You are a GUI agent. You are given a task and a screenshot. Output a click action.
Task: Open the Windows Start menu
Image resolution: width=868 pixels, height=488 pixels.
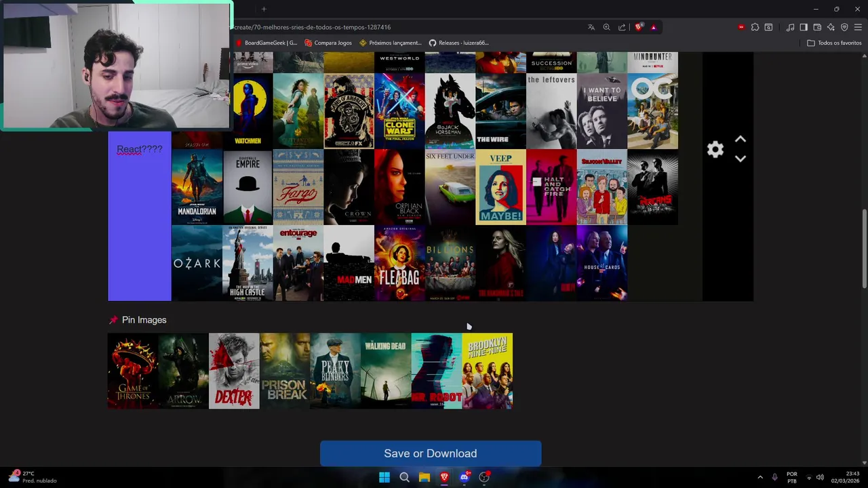pyautogui.click(x=384, y=477)
